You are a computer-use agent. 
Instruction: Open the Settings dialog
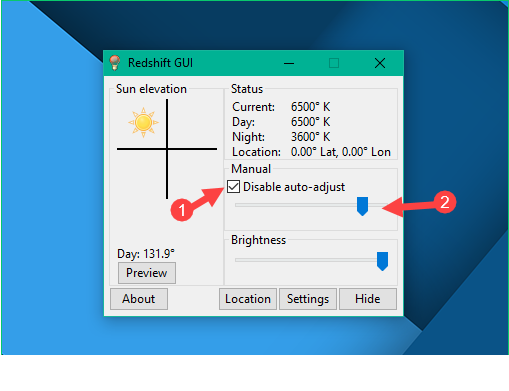point(308,299)
